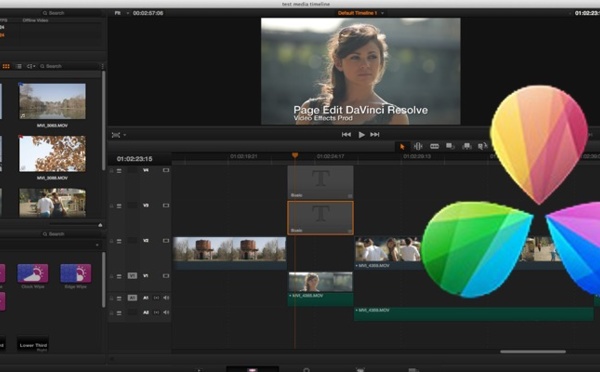Select the Lower Third title preset
600x372 pixels.
(33, 344)
